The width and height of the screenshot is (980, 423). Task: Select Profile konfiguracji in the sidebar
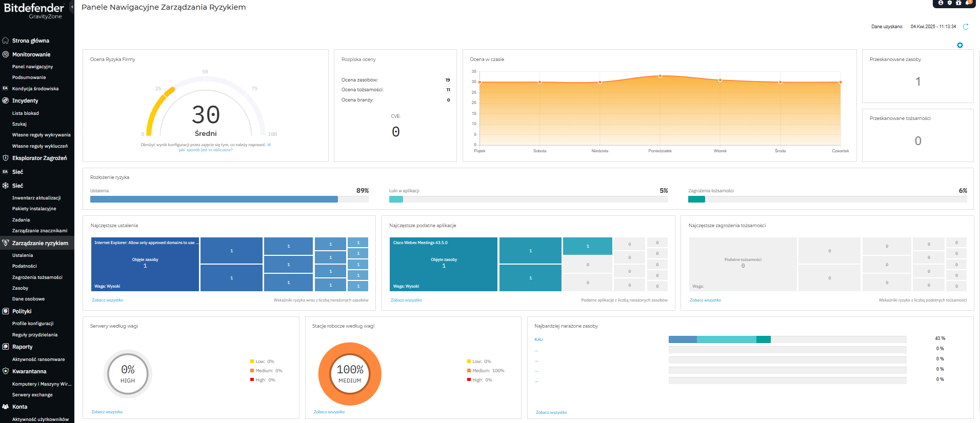[x=33, y=324]
